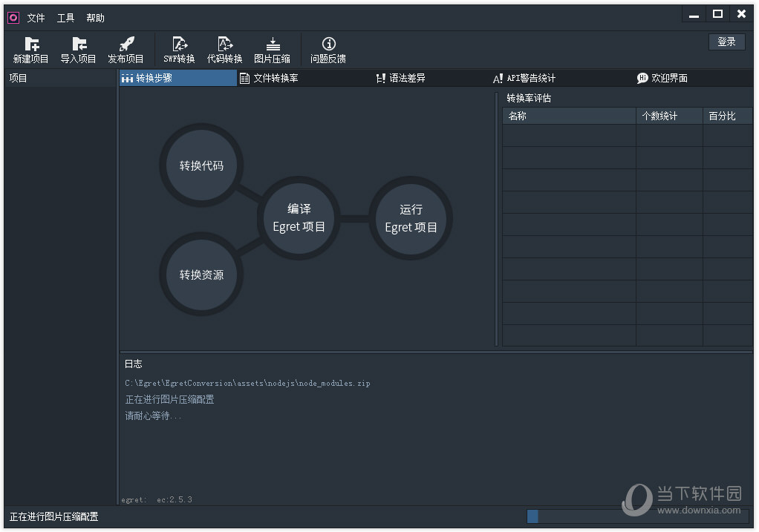Click the 百分比 column header
Screen dimensions: 759x532
(728, 116)
